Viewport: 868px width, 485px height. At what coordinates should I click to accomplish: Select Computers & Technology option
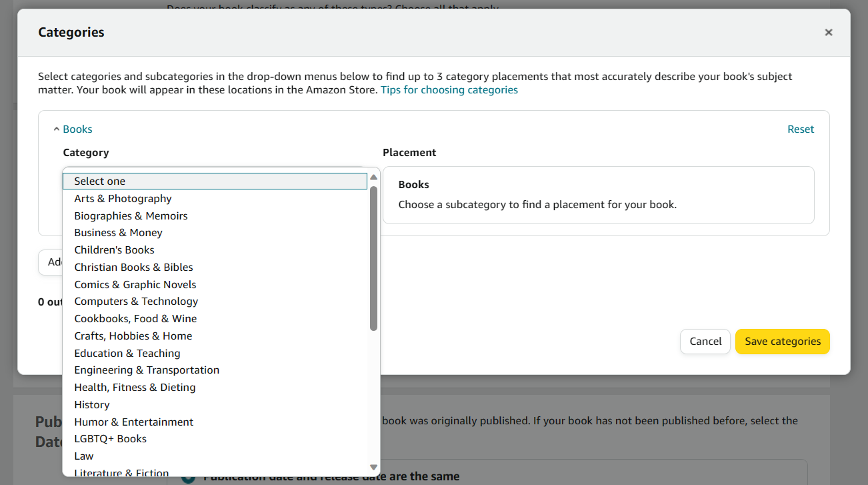pyautogui.click(x=136, y=302)
